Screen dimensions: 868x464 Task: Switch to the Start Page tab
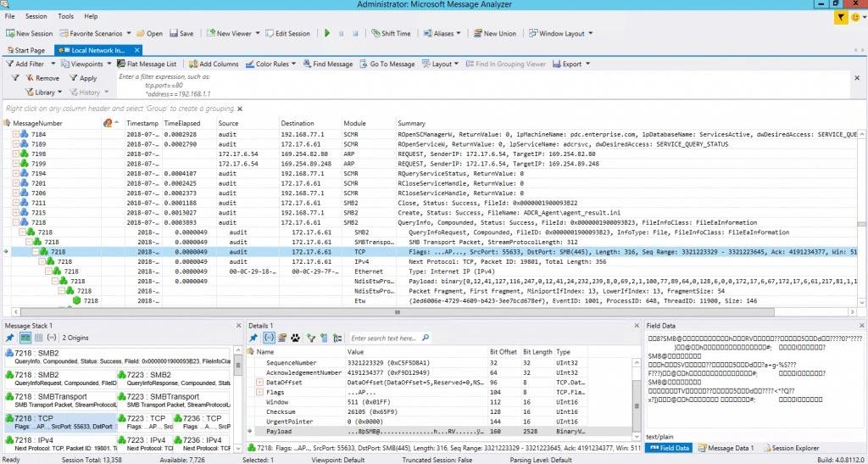coord(25,50)
